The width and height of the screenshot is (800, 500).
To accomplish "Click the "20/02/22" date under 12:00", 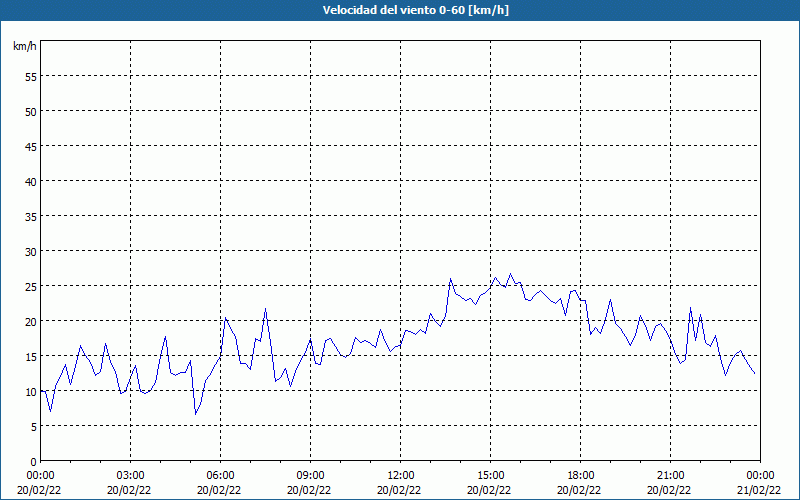I will click(x=399, y=490).
